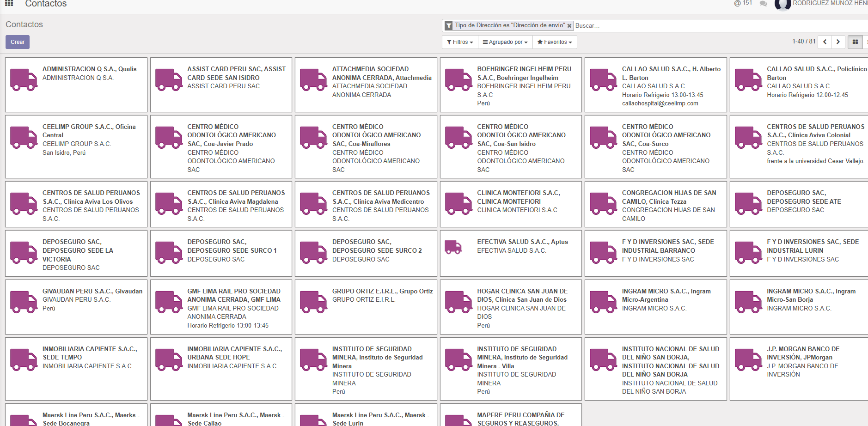Expand the Agrupado por dropdown
The width and height of the screenshot is (868, 426).
[x=505, y=42]
